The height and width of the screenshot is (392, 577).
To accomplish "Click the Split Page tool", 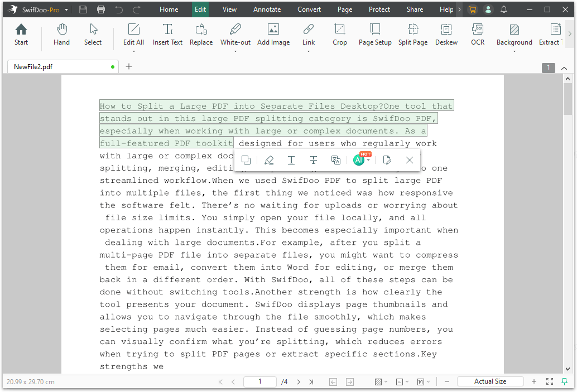I will (x=413, y=35).
